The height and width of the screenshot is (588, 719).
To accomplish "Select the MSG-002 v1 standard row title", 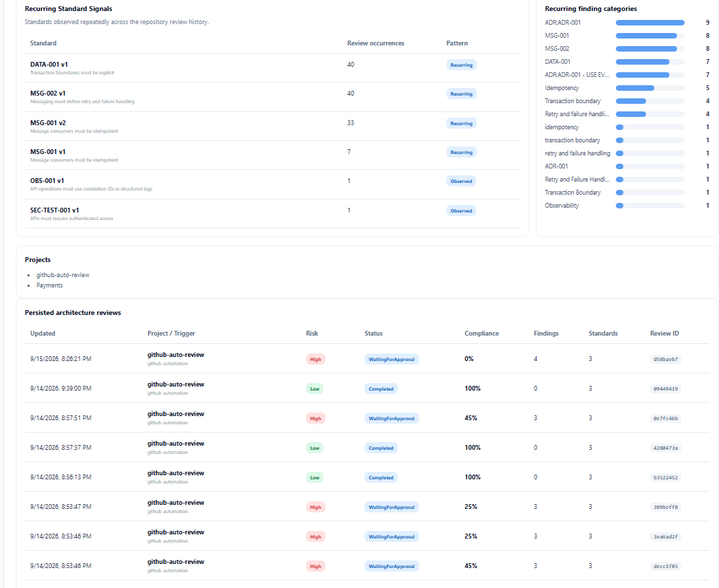I will coord(47,94).
